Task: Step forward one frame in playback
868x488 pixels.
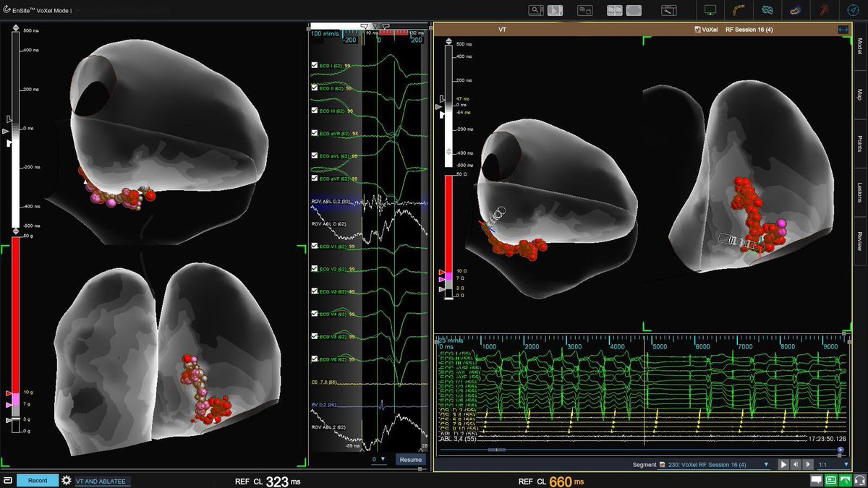Action: 807,464
